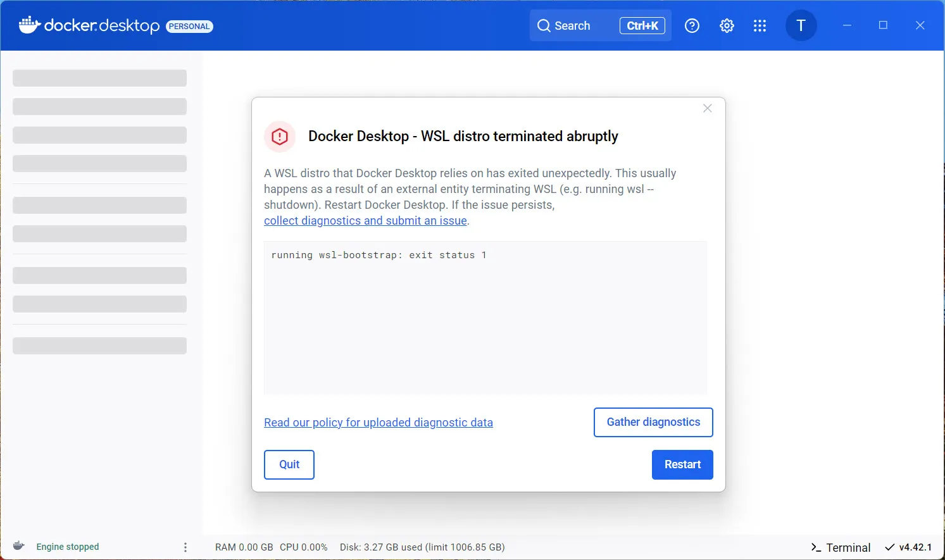
Task: Click the Restart button
Action: click(x=682, y=464)
